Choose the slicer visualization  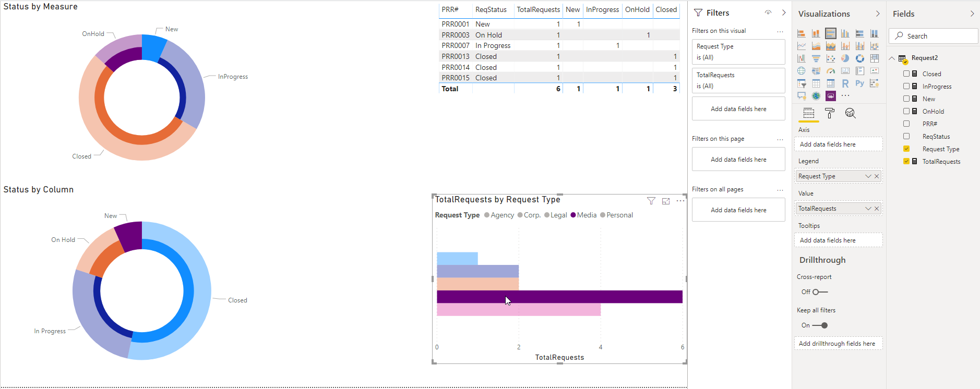(801, 83)
